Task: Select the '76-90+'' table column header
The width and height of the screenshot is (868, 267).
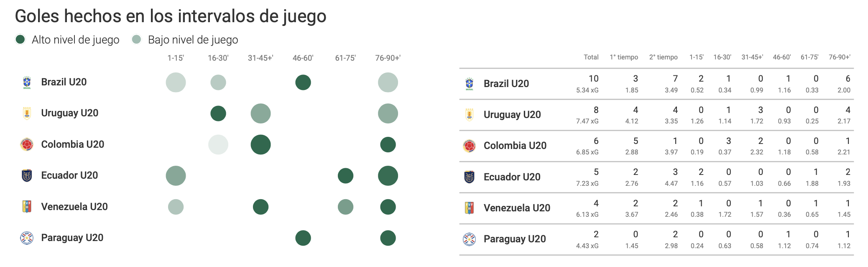Action: (839, 57)
